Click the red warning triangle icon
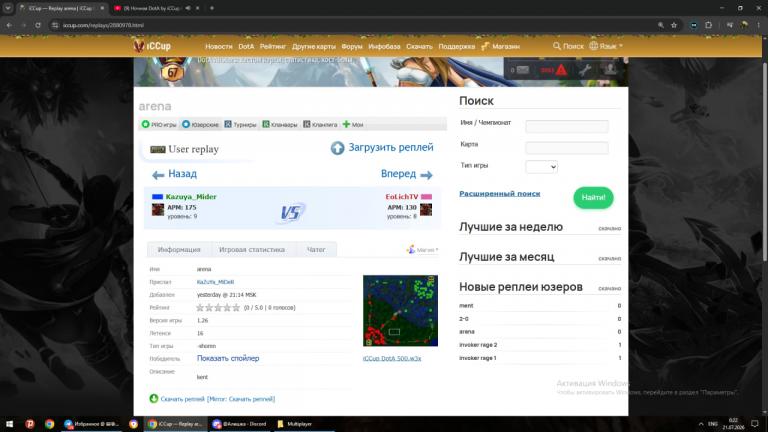The width and height of the screenshot is (768, 432). (x=561, y=70)
